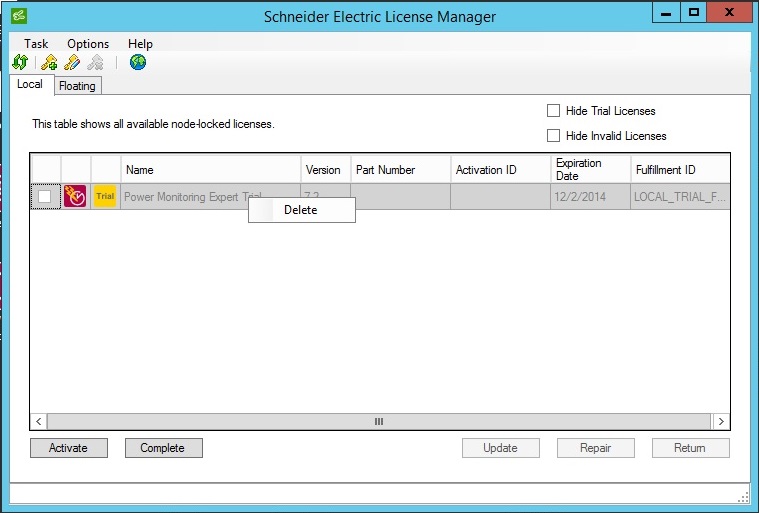The height and width of the screenshot is (513, 759).
Task: Enable Hide Trial Licenses checkbox
Action: point(553,111)
